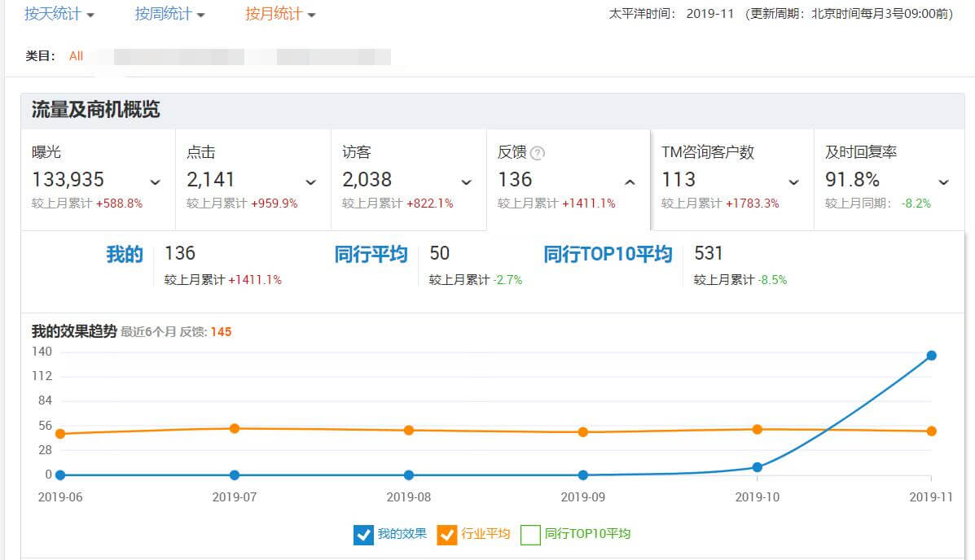Expand the 曝光 metric card chevron
The height and width of the screenshot is (560, 975).
[155, 182]
